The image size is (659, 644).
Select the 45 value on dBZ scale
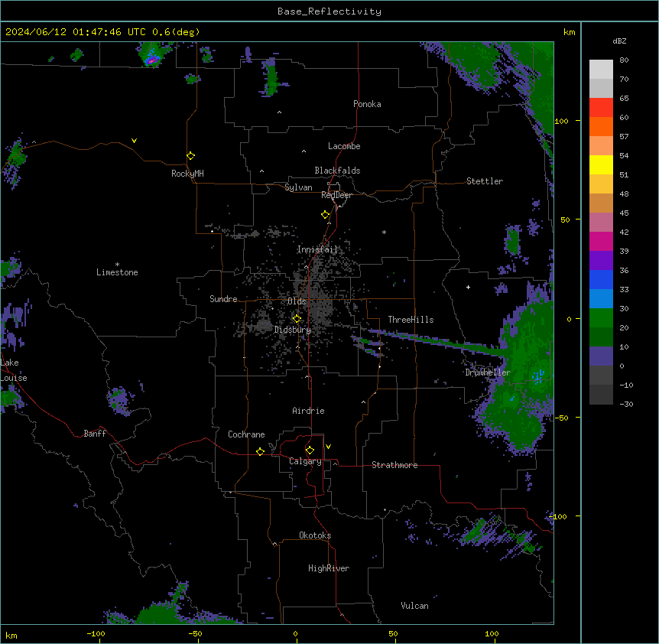coord(624,213)
